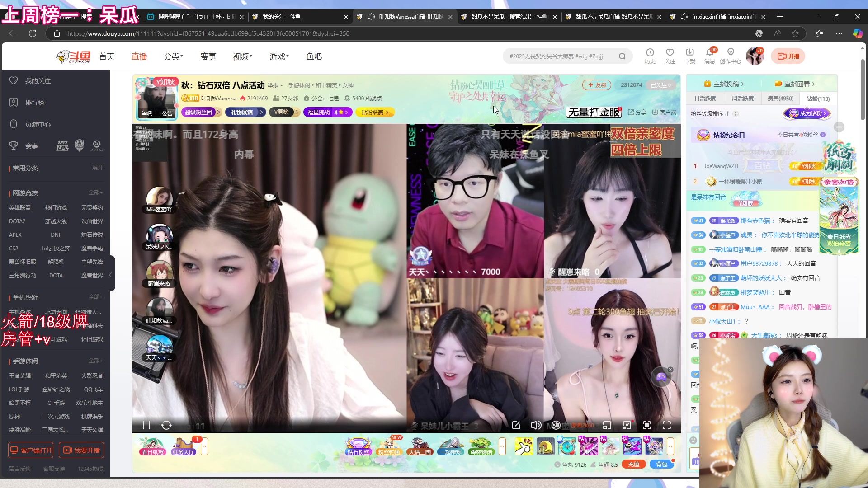Click the user avatar in header
Viewport: 868px width, 488px height.
[755, 56]
